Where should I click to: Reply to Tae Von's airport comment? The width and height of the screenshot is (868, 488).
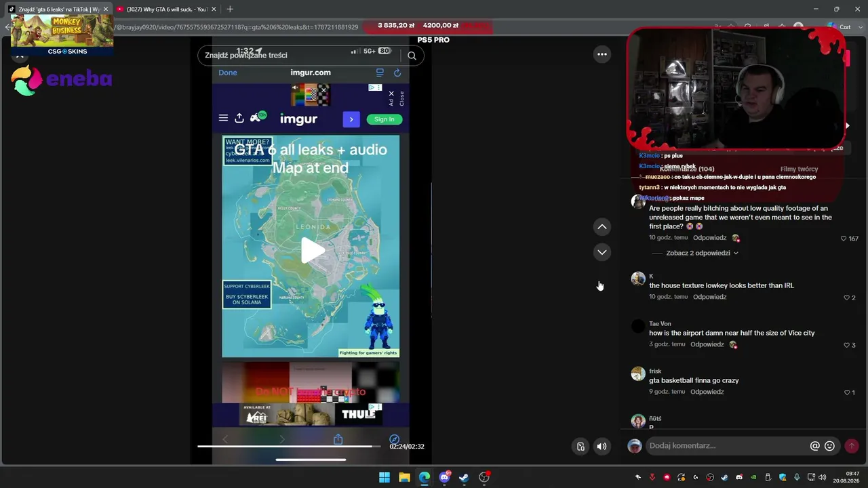pyautogui.click(x=707, y=344)
